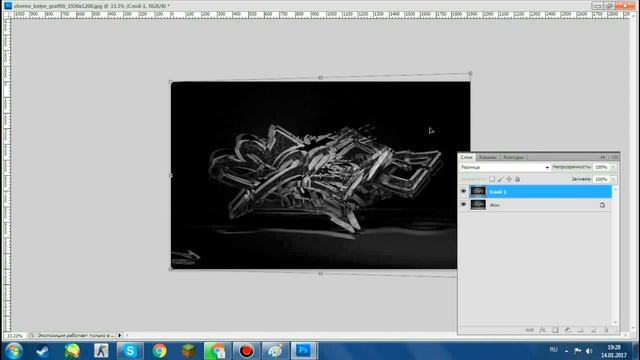Open the Minecraft taskbar icon
The image size is (640, 360).
188,351
